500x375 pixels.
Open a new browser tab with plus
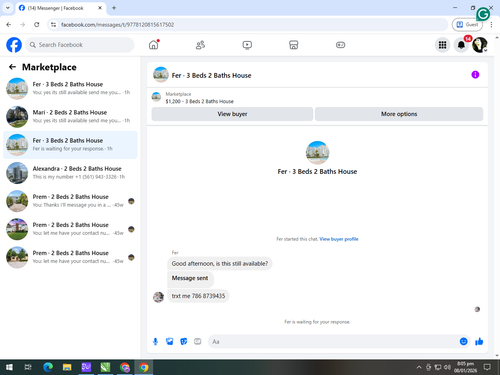click(x=114, y=8)
